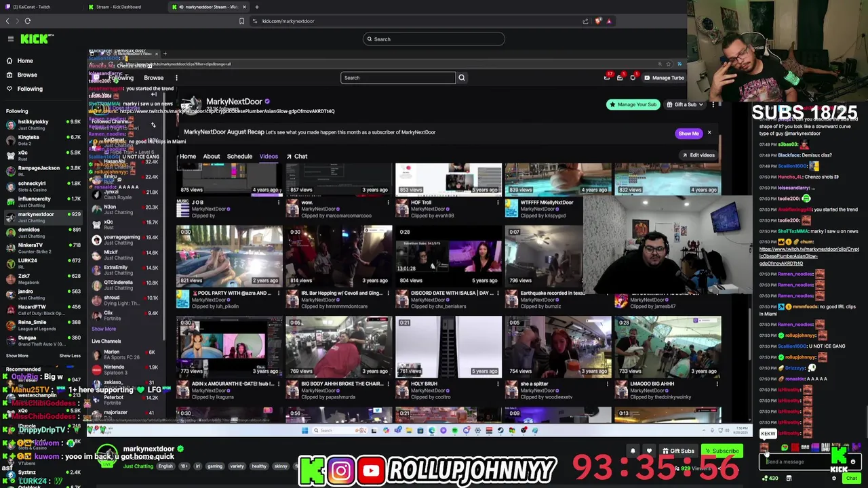Viewport: 868px width, 488px height.
Task: Open Chat popout tab on Twitch channel
Action: [x=296, y=157]
